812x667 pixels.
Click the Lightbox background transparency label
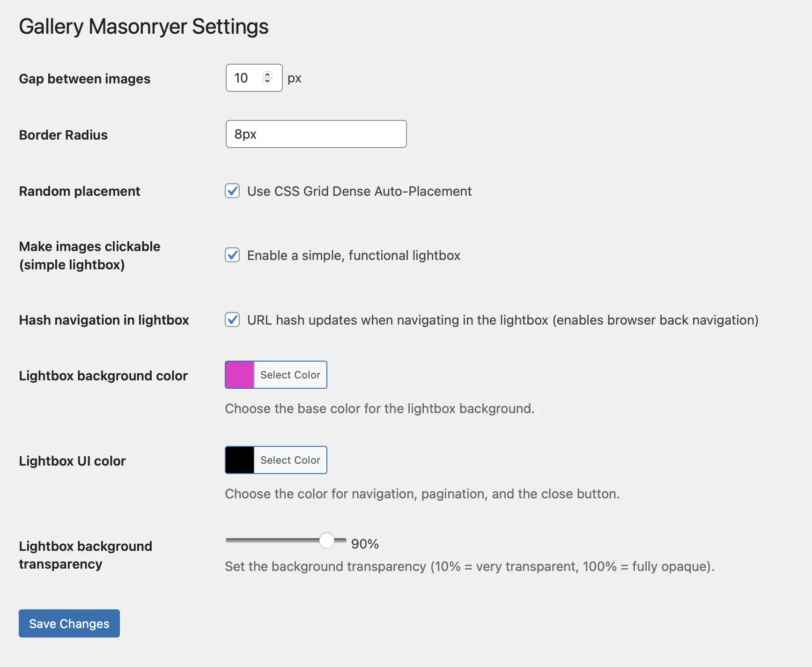pos(85,555)
